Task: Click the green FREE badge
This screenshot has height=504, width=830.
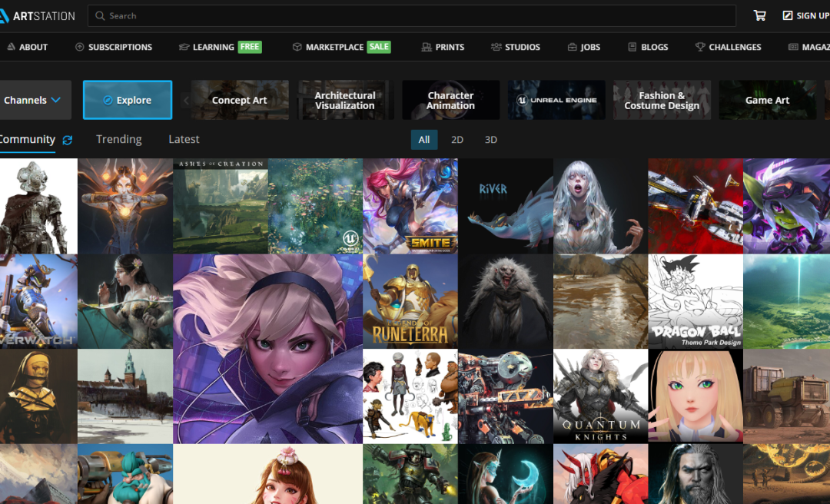Action: pos(250,47)
